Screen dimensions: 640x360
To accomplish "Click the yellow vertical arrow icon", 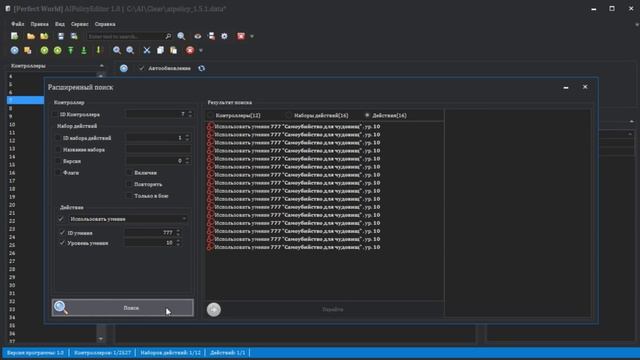I will 98,50.
